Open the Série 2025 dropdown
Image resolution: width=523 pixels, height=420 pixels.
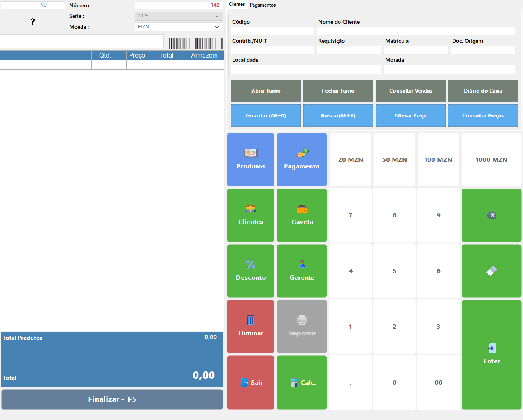click(x=217, y=16)
